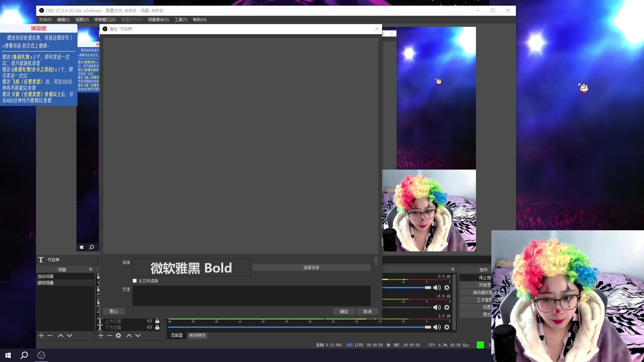Image resolution: width=644 pixels, height=362 pixels.
Task: Click volume slider handle of bottom channel
Action: (428, 327)
